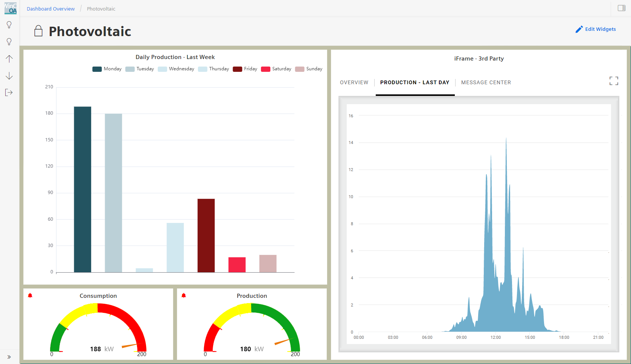Click the Production alarm bell icon
Screen dimensions: 631x364
[184, 296]
